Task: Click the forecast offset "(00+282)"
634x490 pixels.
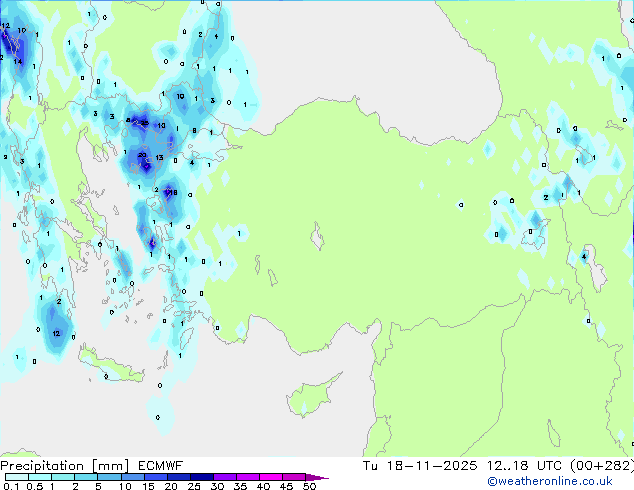Action: [x=602, y=466]
